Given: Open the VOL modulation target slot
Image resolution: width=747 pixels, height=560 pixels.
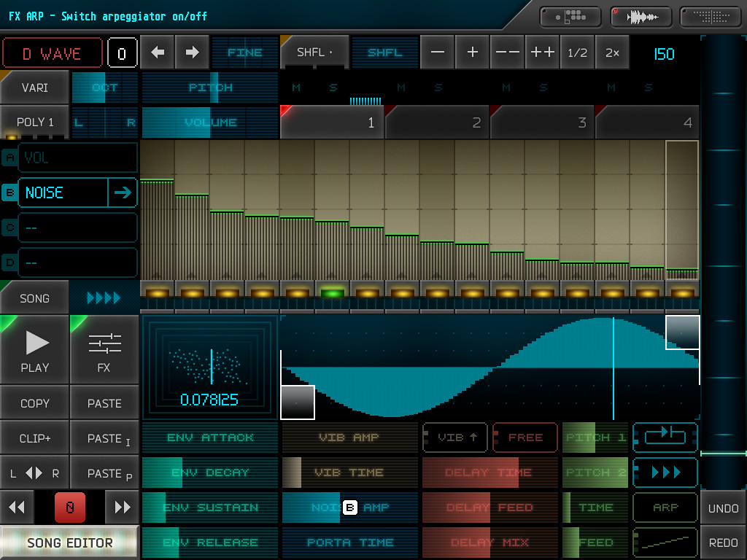Looking at the screenshot, I should [x=78, y=157].
